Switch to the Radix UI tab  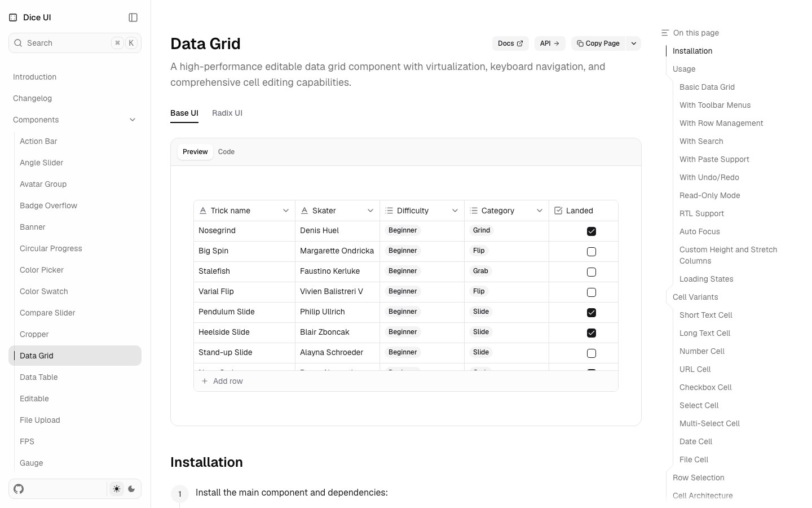click(227, 113)
